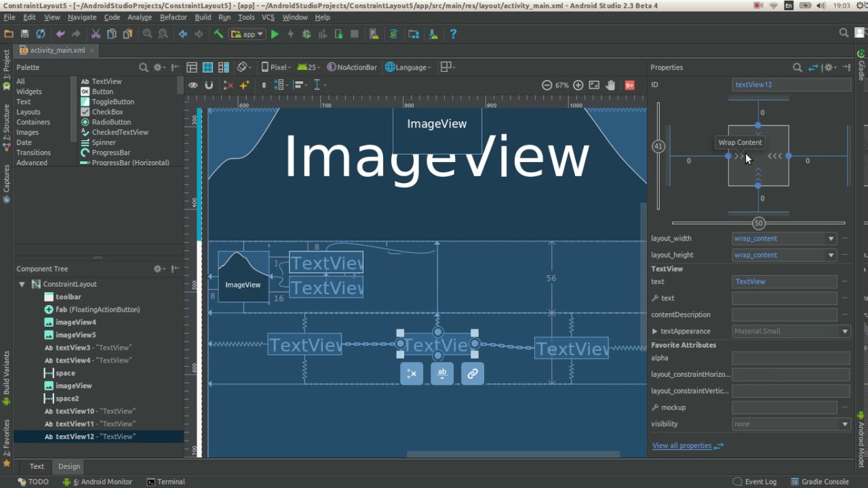Zoom out of the design surface
868x488 pixels.
point(547,85)
